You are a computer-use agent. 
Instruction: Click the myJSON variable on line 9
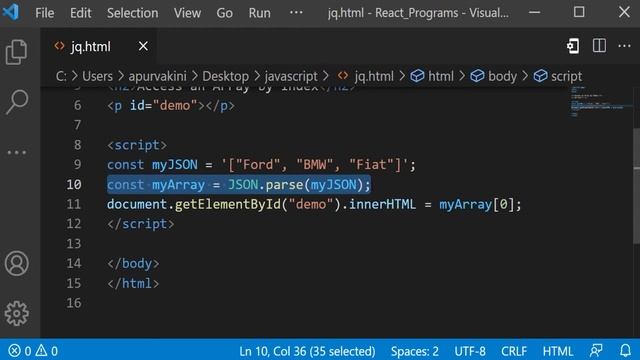(x=175, y=164)
